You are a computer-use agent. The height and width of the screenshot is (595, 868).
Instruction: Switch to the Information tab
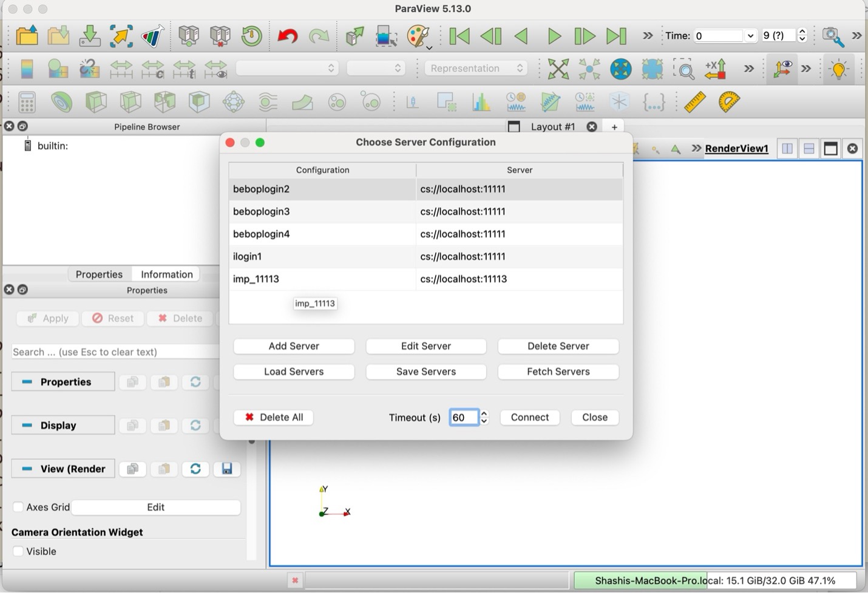166,274
